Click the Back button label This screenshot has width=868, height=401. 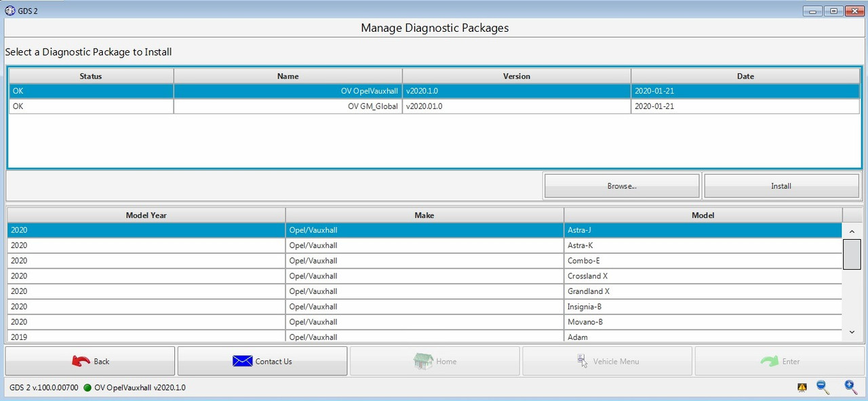coord(102,361)
